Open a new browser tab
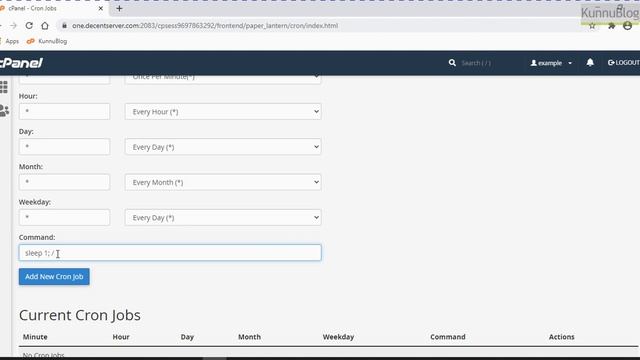 [119, 8]
